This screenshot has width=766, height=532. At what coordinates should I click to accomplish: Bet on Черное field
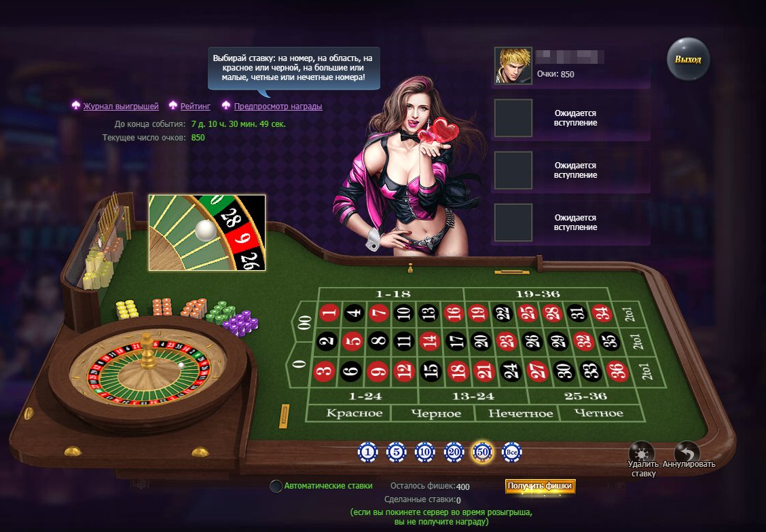436,413
